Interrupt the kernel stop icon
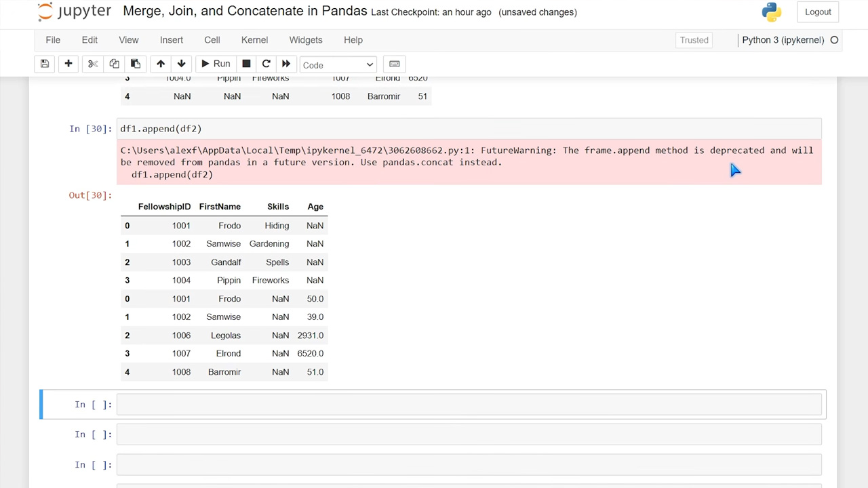868x488 pixels. pos(246,64)
